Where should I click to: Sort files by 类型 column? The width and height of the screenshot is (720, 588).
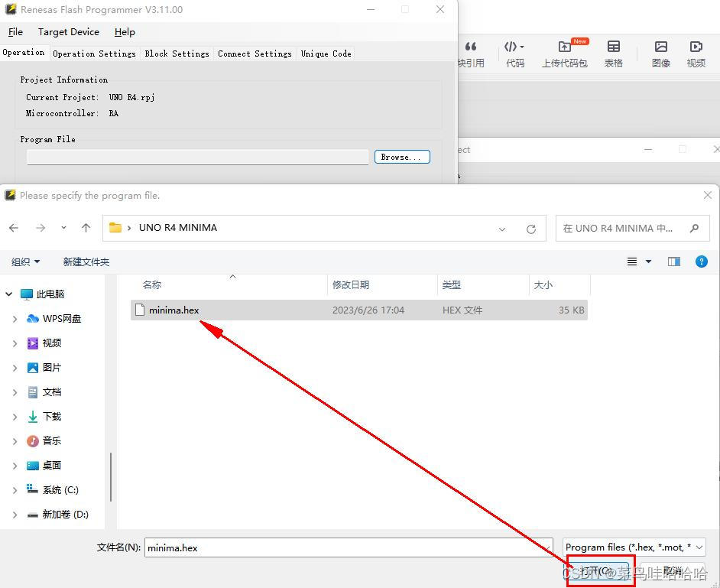click(x=452, y=284)
